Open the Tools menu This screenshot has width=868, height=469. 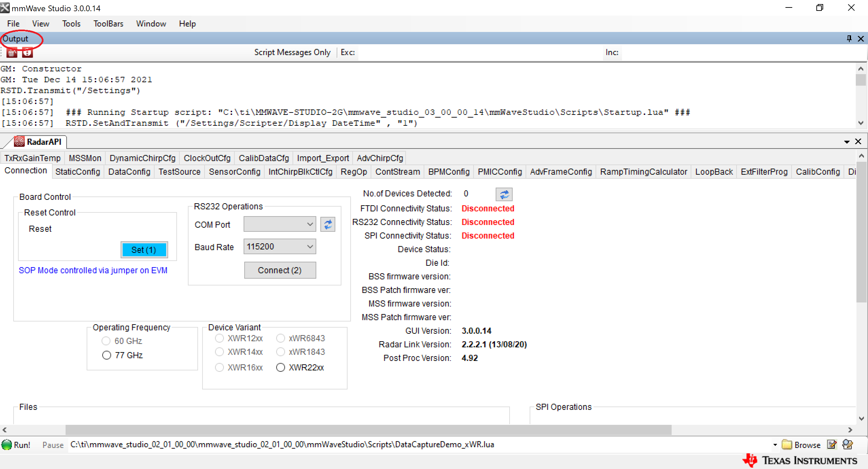(71, 24)
